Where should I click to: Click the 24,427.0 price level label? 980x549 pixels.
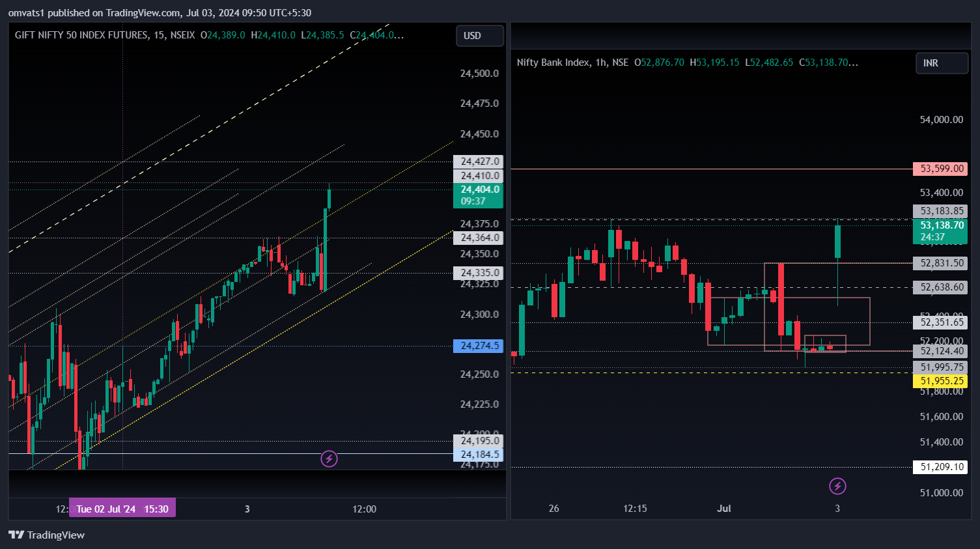(x=478, y=162)
